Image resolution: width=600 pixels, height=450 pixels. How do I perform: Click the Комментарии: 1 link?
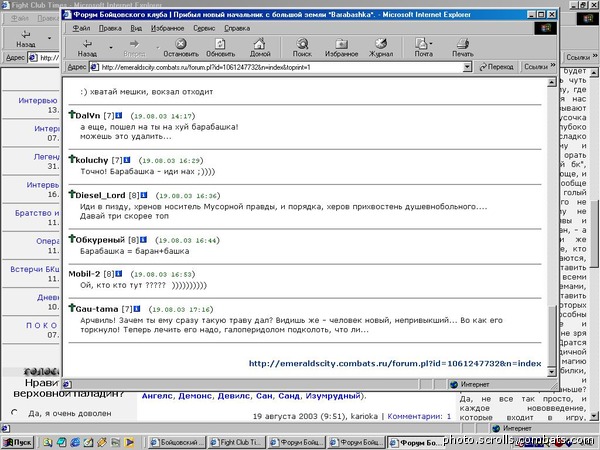(419, 416)
